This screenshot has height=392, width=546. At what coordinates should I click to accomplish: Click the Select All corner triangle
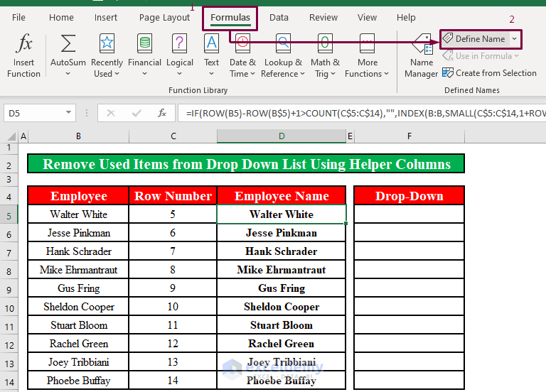click(11, 136)
